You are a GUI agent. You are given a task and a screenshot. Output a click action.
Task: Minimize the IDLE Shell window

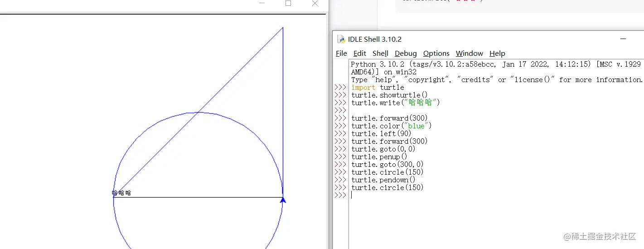coord(624,39)
